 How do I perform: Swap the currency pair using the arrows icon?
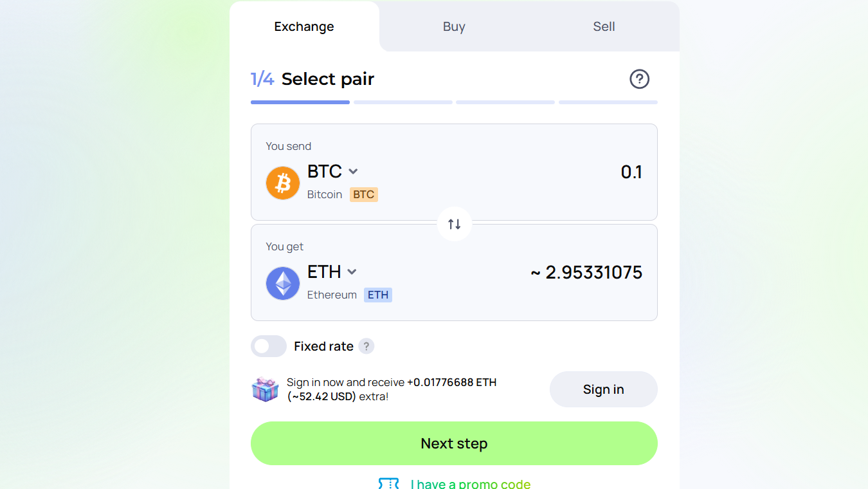pos(454,223)
